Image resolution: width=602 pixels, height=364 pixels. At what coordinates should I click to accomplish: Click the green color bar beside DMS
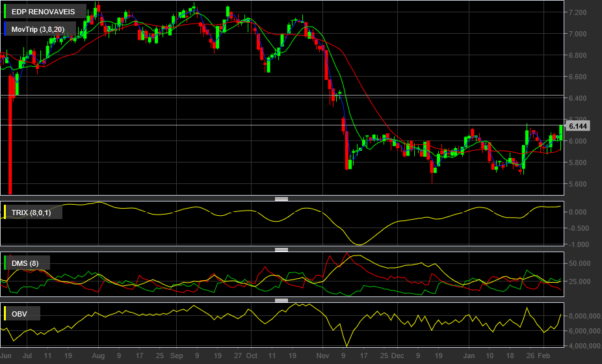tap(5, 263)
